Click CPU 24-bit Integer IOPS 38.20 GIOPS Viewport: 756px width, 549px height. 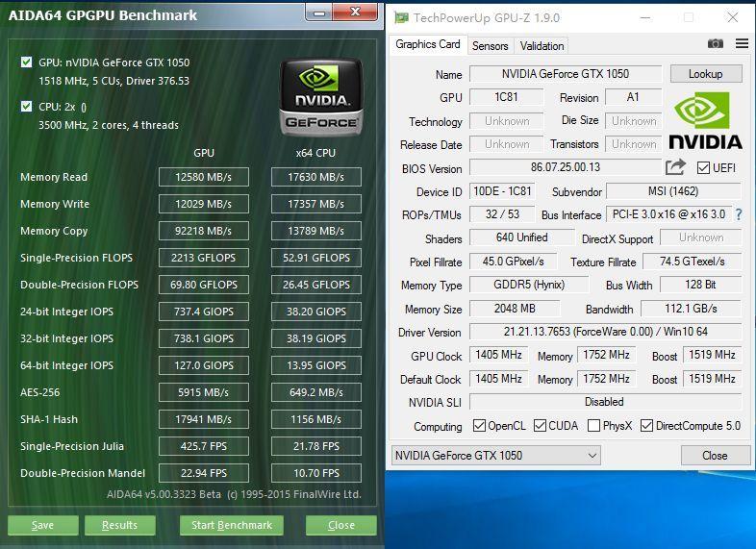(x=316, y=312)
